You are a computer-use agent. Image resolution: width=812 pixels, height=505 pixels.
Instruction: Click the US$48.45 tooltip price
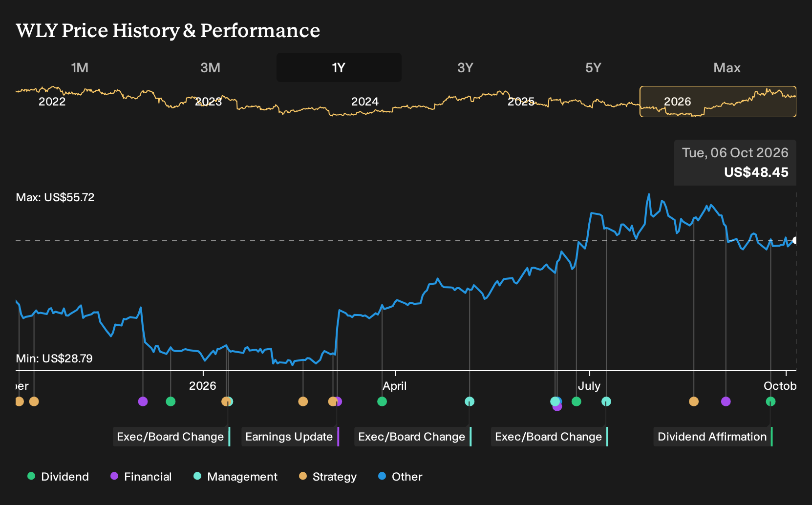point(756,172)
